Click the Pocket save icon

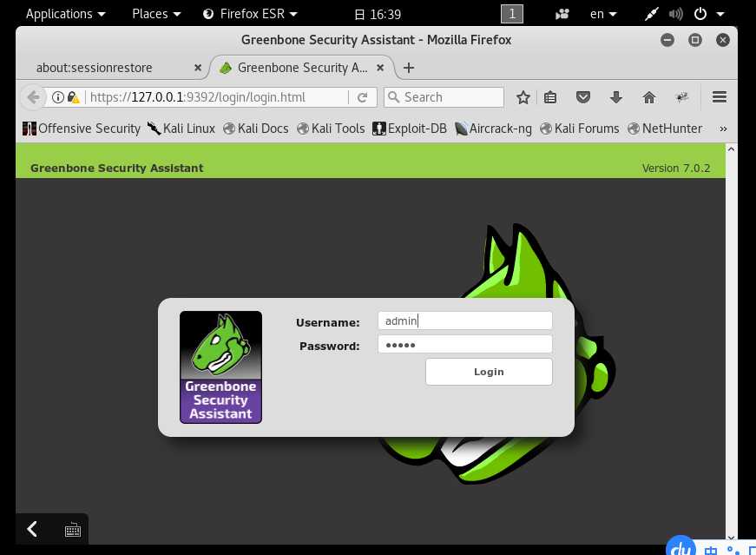(x=583, y=97)
